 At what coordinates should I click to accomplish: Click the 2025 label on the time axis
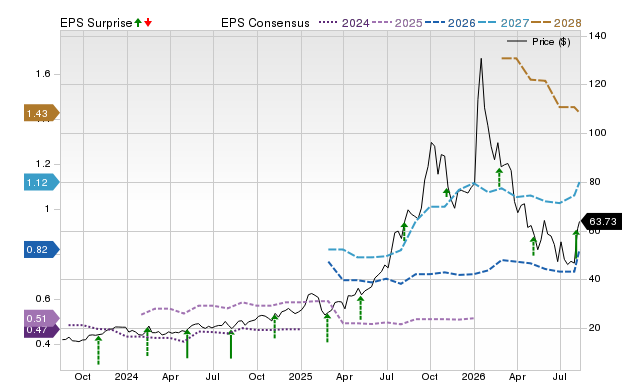click(x=300, y=376)
